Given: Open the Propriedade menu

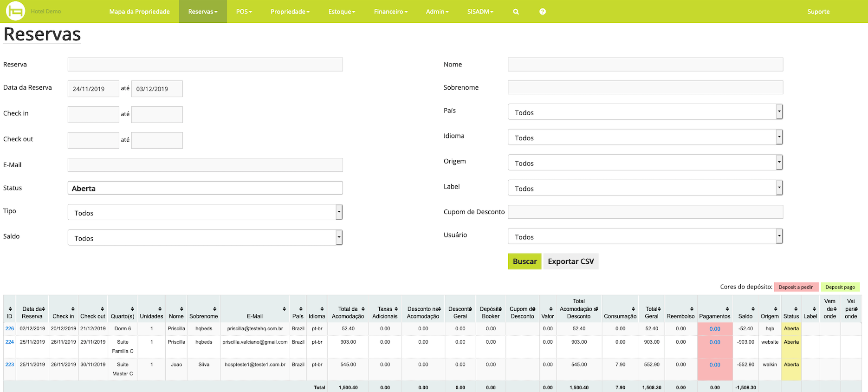Looking at the screenshot, I should click(x=290, y=12).
